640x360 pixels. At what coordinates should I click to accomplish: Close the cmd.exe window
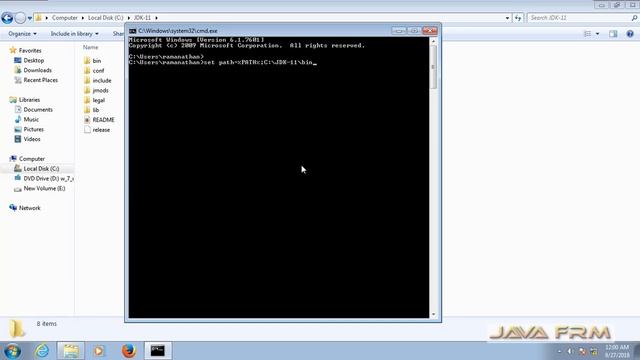tap(429, 31)
